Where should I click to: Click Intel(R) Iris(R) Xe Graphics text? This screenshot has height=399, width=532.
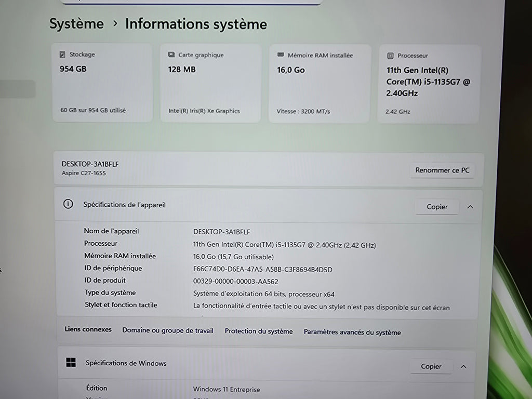pos(204,111)
